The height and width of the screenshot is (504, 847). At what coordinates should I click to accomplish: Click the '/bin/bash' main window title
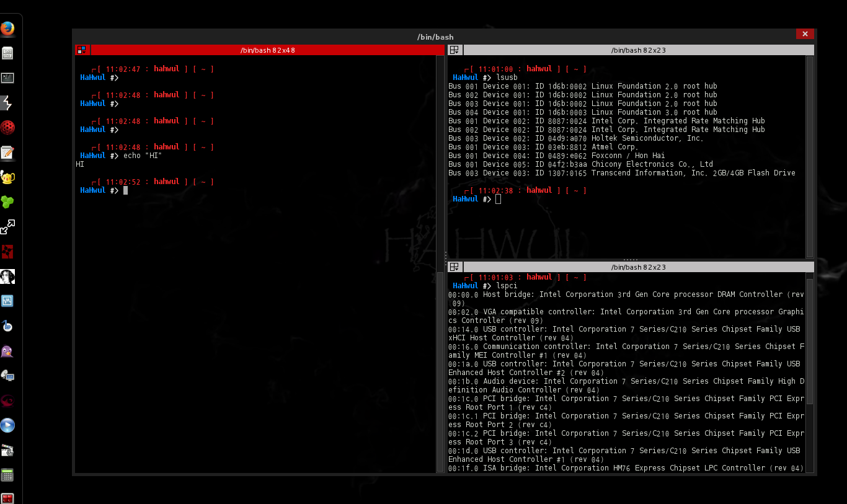tap(435, 37)
